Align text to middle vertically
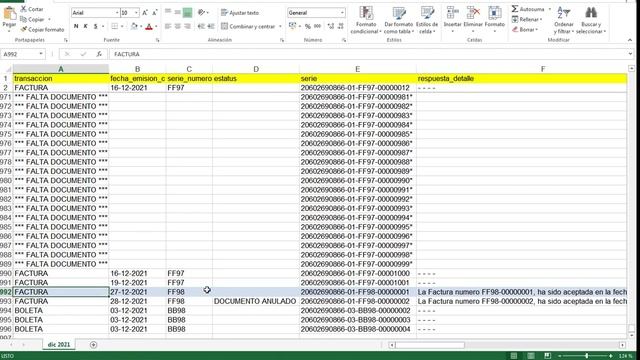Screen dimensions: 640x360 coord(178,13)
